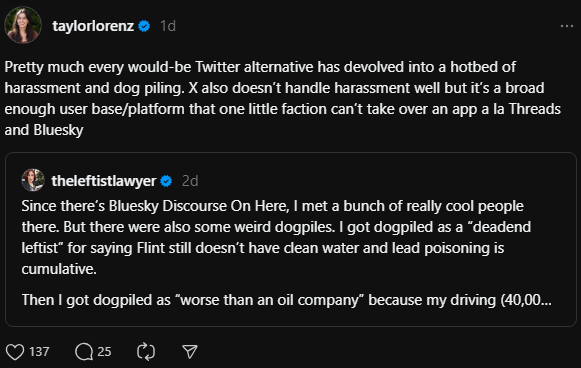Click main post text about Twitter alternatives
The height and width of the screenshot is (368, 581).
tap(283, 99)
